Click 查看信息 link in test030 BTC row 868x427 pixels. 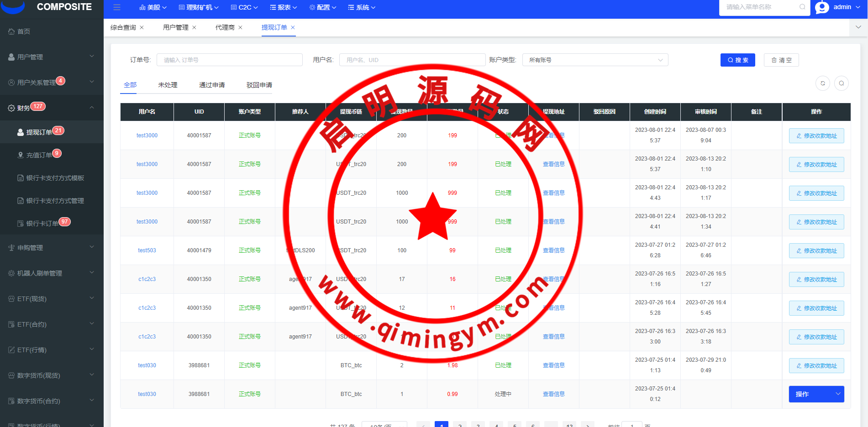click(x=553, y=365)
